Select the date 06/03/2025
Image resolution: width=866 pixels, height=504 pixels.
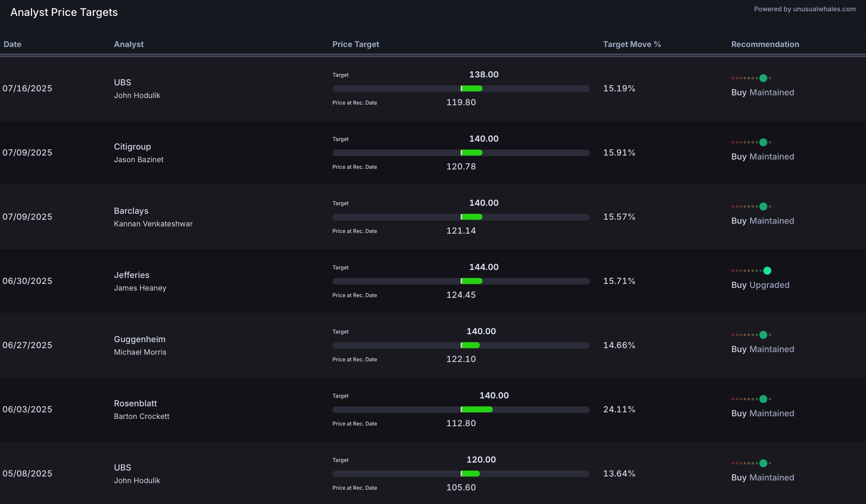point(27,409)
